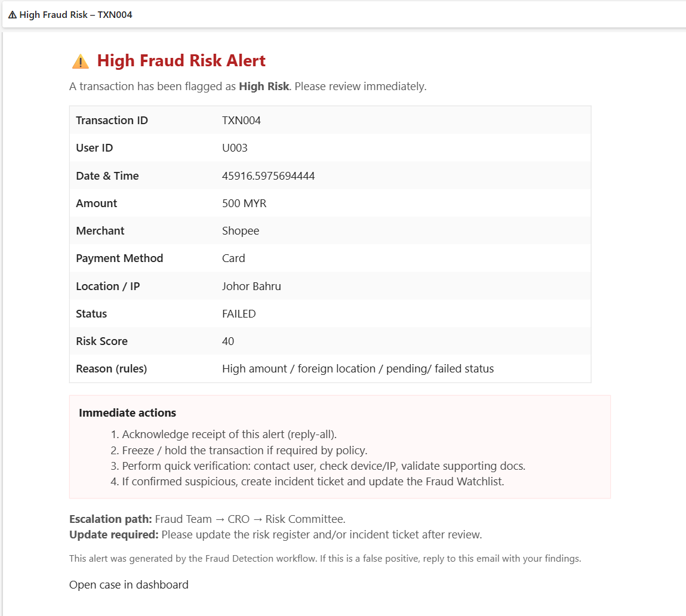
Task: Click the Update required line
Action: pyautogui.click(x=275, y=535)
